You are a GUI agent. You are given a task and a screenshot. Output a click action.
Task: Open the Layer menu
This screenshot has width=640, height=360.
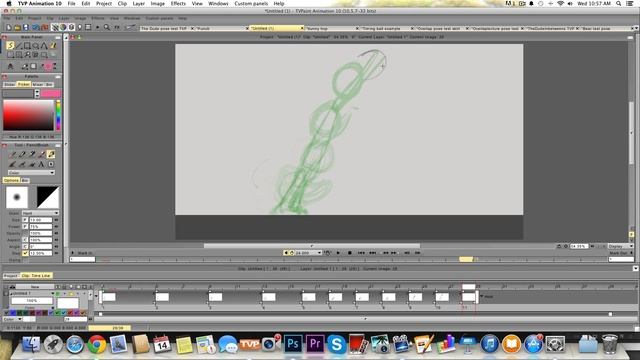coord(139,3)
